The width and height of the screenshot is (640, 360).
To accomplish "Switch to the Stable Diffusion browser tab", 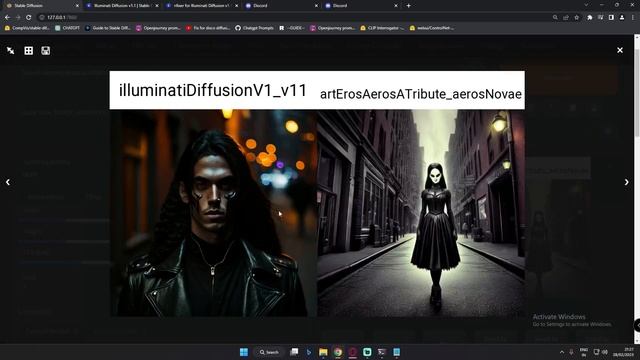I will (x=41, y=6).
